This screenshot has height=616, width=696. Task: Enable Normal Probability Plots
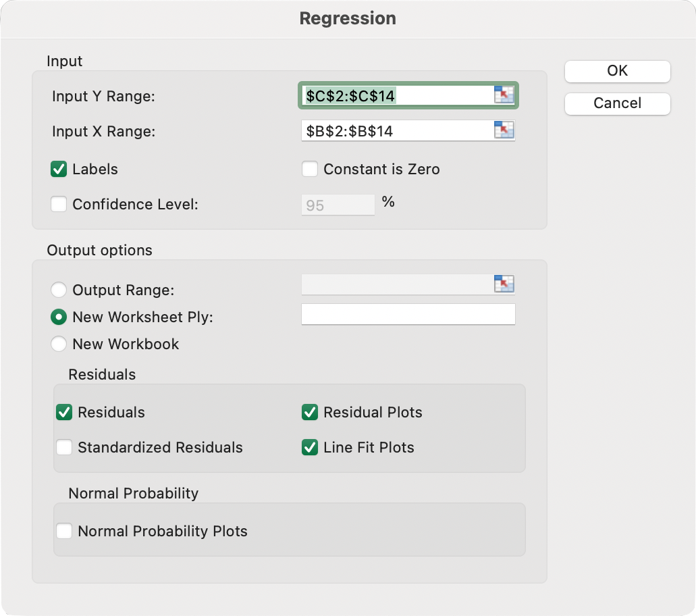[x=64, y=531]
